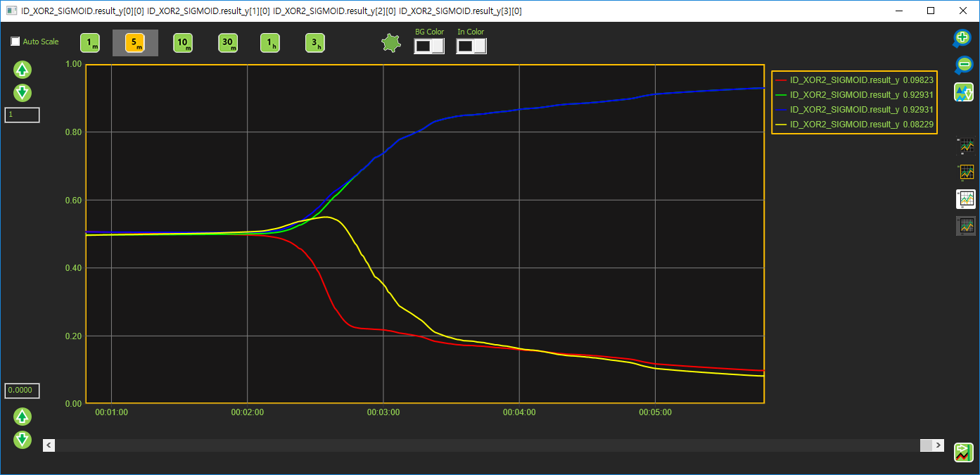Image resolution: width=980 pixels, height=475 pixels.
Task: Enable the Auto Scale checkbox
Action: (x=15, y=42)
